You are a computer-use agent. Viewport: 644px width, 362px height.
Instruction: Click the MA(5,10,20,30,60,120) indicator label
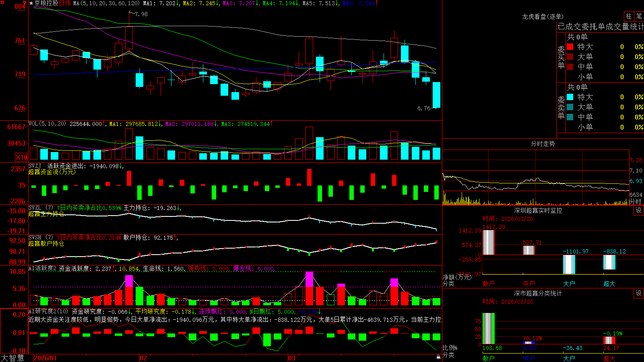click(x=107, y=3)
